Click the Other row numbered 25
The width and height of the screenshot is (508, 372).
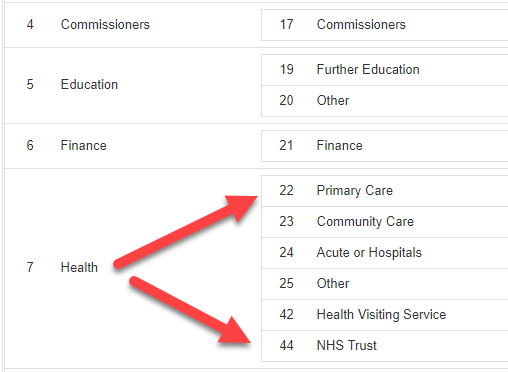coord(385,284)
